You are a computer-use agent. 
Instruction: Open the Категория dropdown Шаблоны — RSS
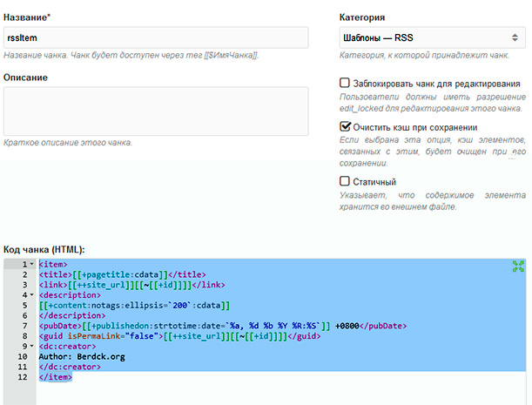click(432, 37)
